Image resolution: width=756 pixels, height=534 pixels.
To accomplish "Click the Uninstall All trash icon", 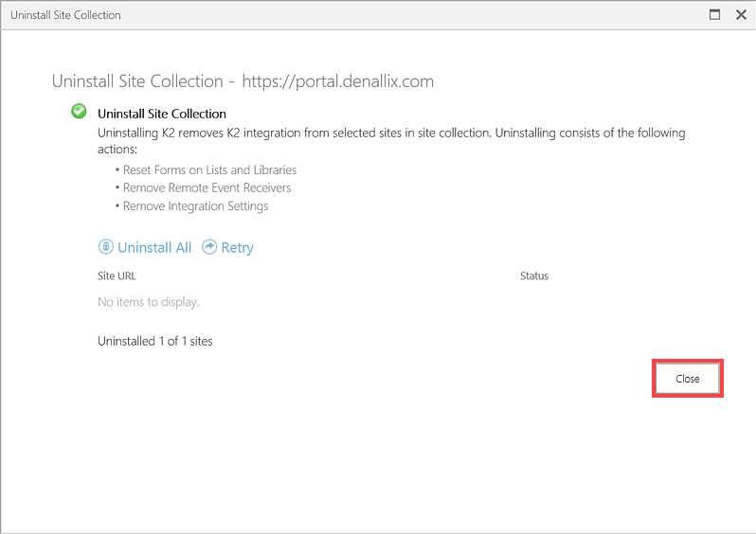I will [x=106, y=247].
